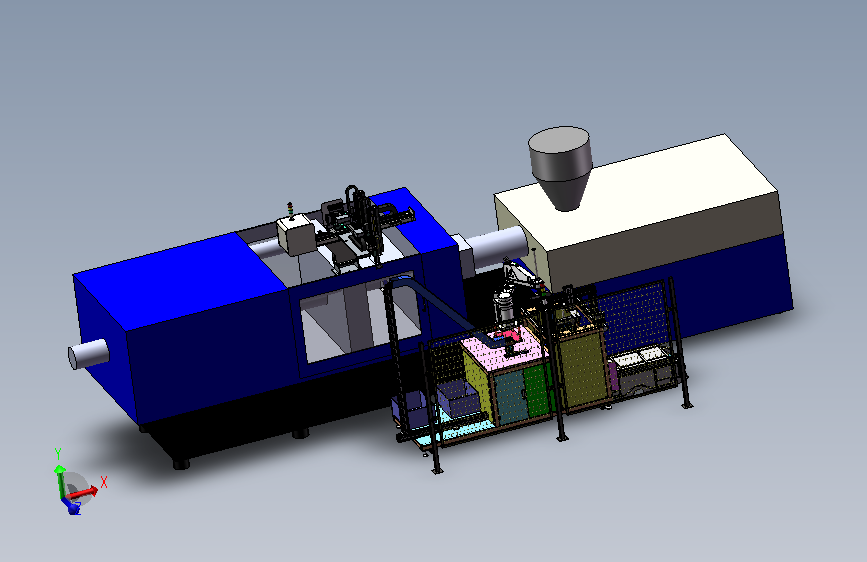Click the red X axis arrow on triad
The image size is (867, 562).
tap(84, 491)
